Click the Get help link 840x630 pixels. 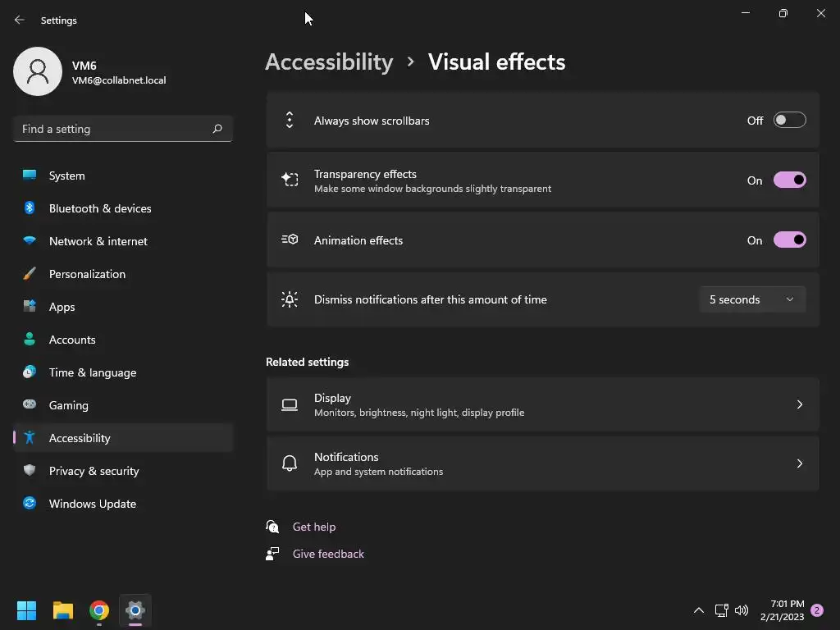coord(314,527)
